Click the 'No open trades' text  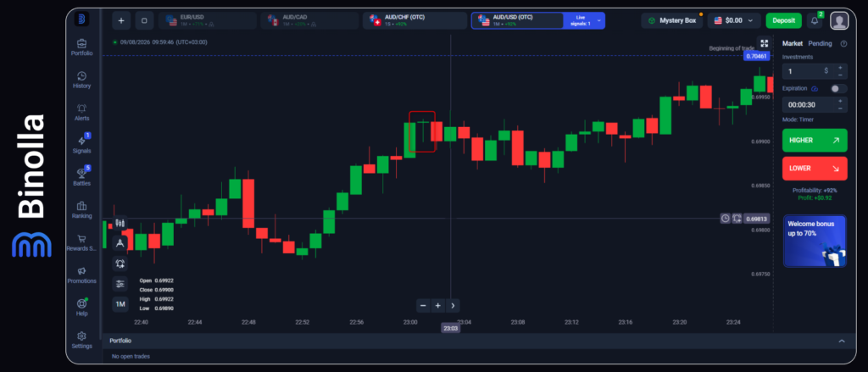click(131, 357)
